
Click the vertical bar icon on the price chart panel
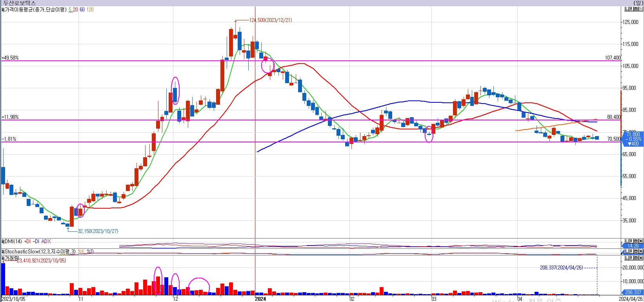click(631, 9)
